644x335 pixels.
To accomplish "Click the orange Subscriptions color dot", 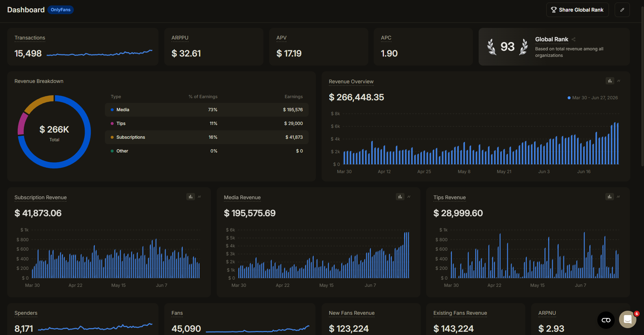I will (112, 137).
